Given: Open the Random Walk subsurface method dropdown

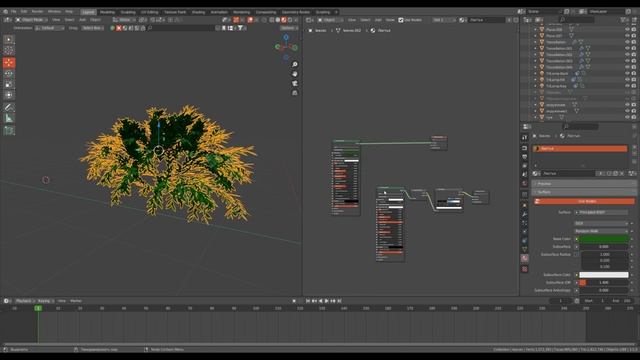Looking at the screenshot, I should coord(601,231).
